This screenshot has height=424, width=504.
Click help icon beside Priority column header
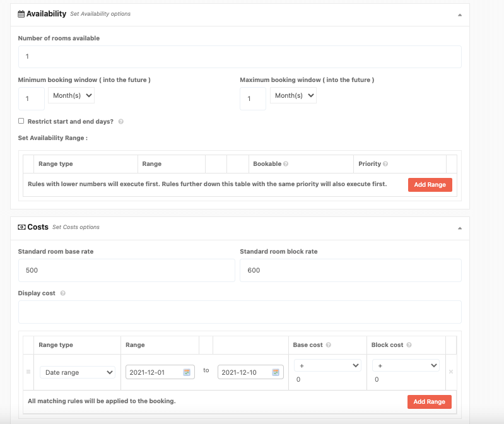click(x=385, y=164)
